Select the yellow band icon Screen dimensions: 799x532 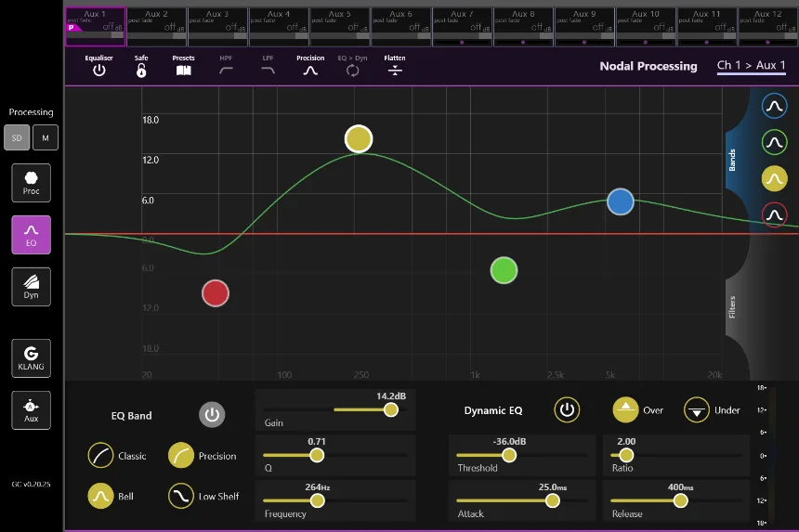pyautogui.click(x=774, y=178)
